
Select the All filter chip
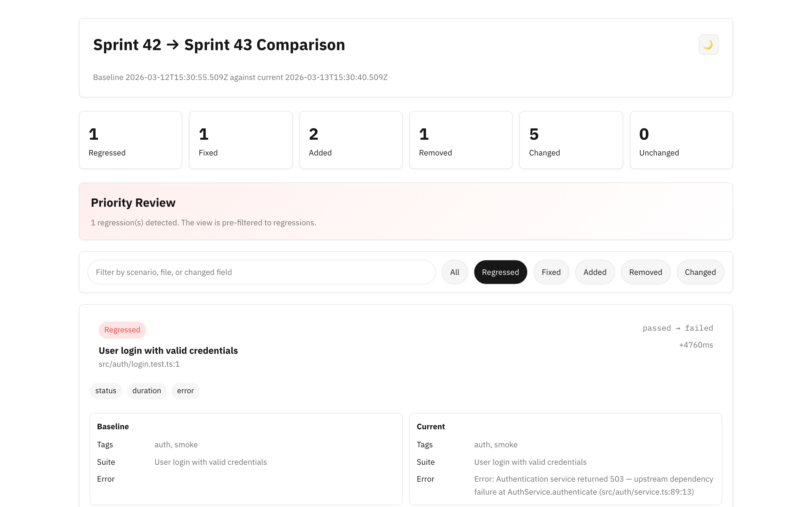click(x=454, y=272)
